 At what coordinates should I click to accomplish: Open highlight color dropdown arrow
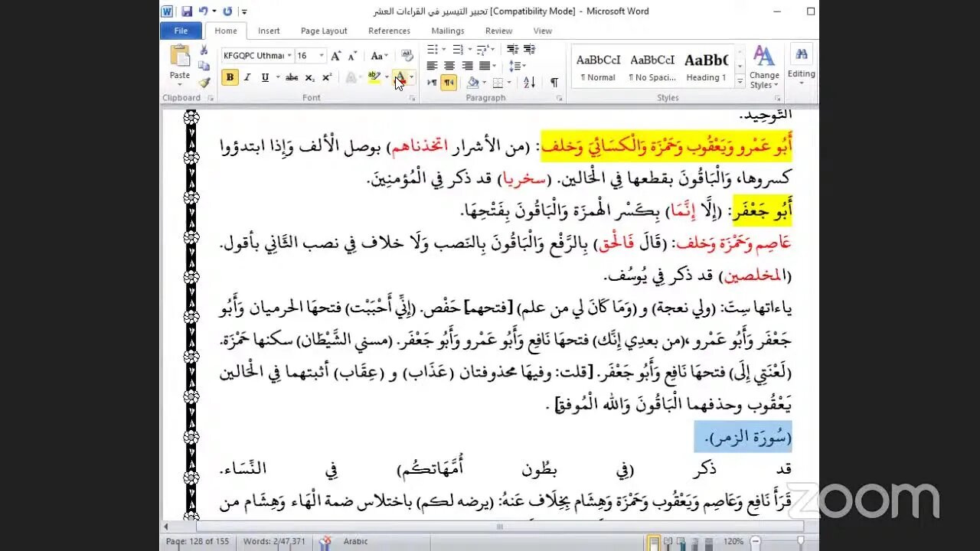pyautogui.click(x=386, y=77)
